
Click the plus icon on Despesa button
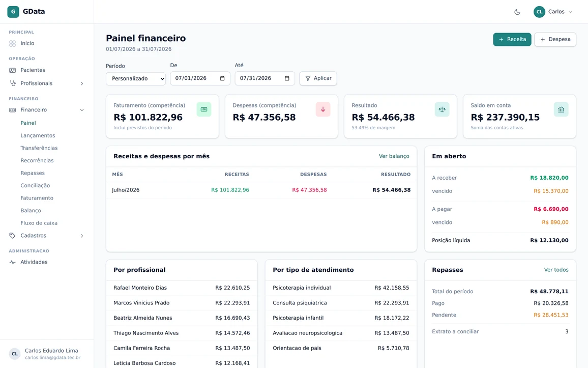pyautogui.click(x=543, y=39)
